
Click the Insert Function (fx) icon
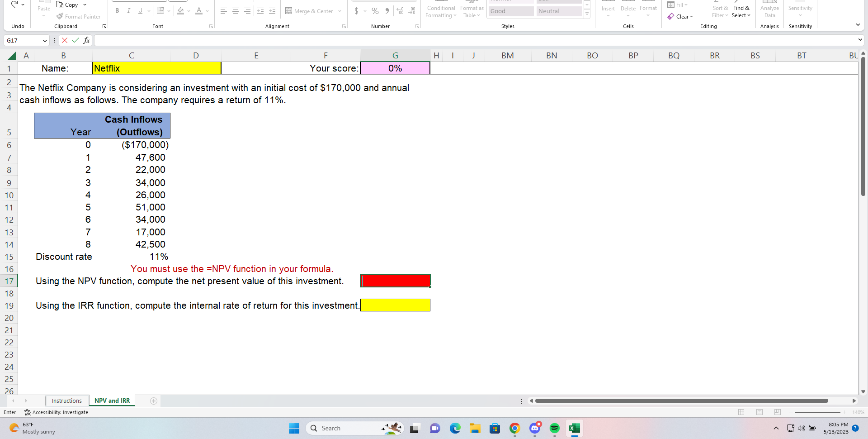(x=87, y=40)
